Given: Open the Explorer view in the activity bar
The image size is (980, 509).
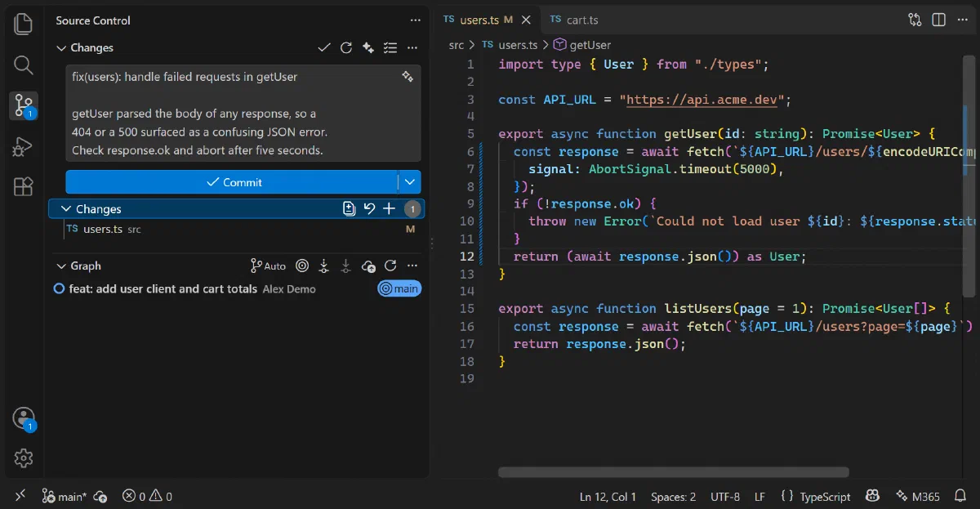Looking at the screenshot, I should coord(24,24).
